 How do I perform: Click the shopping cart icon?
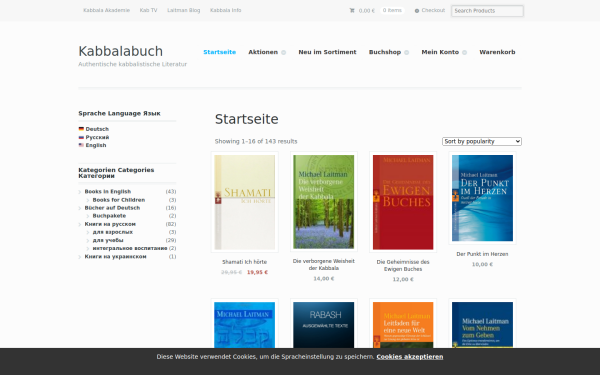352,10
